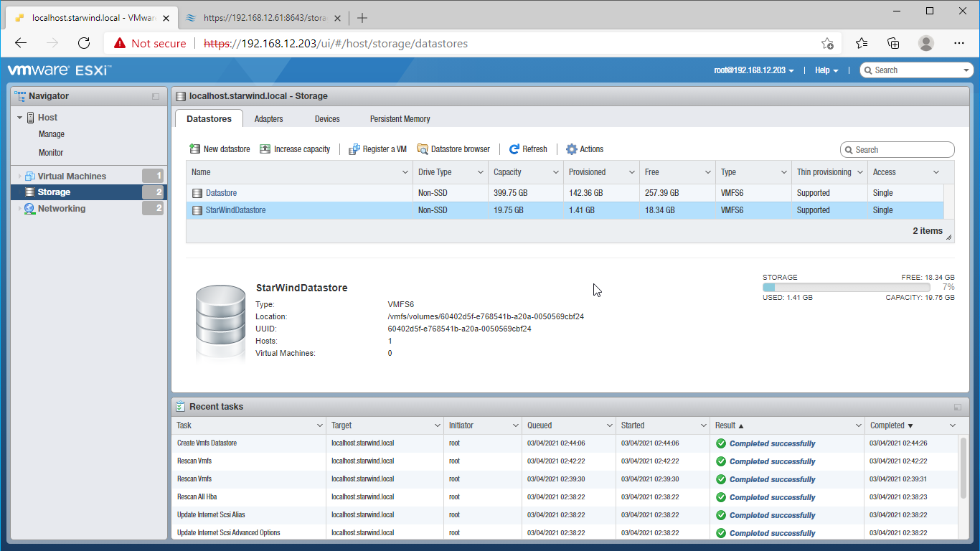Open the Name column dropdown
This screenshot has height=551, width=980.
(x=405, y=172)
